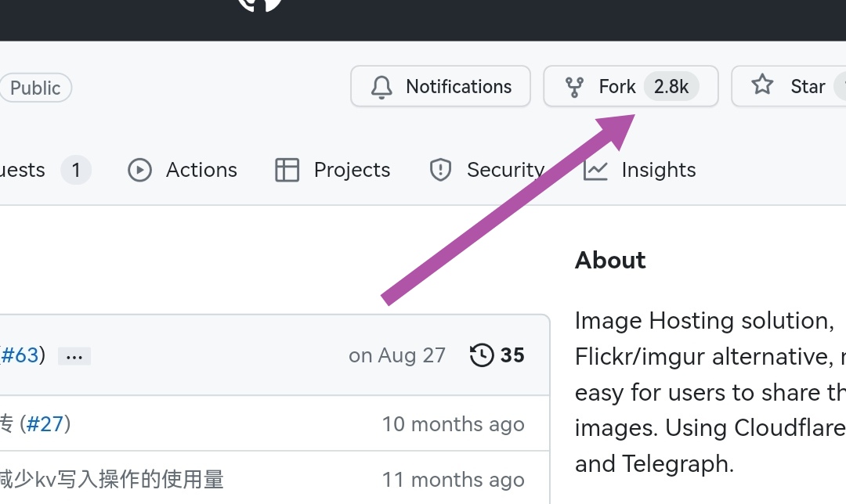Click the Fork branch icon
Screen dimensions: 846x504
(x=574, y=87)
